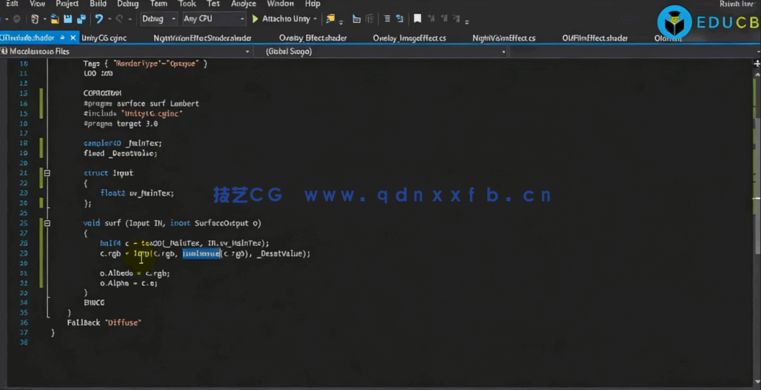
Task: Open the Project menu
Action: pos(67,4)
